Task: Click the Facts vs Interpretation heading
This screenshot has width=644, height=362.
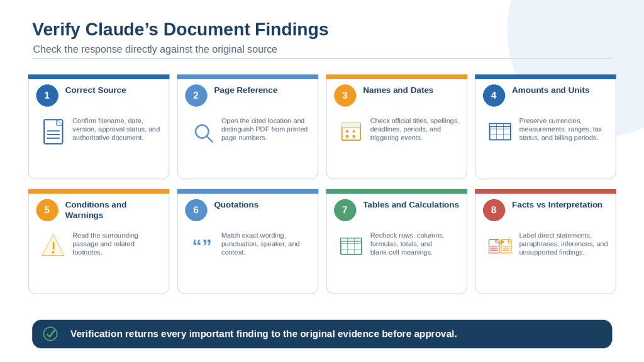Action: tap(557, 205)
